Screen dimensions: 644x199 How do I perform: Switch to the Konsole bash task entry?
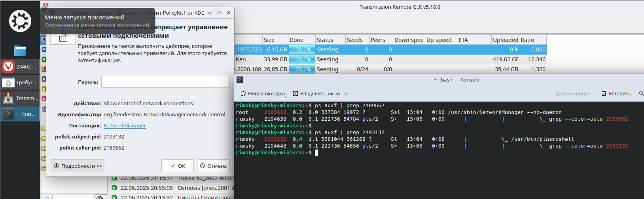(20, 114)
